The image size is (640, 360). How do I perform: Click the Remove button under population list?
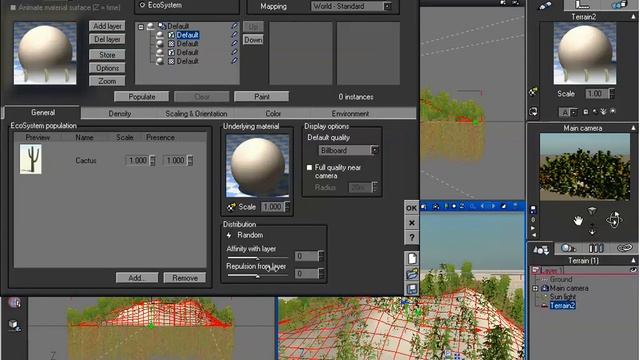(184, 278)
